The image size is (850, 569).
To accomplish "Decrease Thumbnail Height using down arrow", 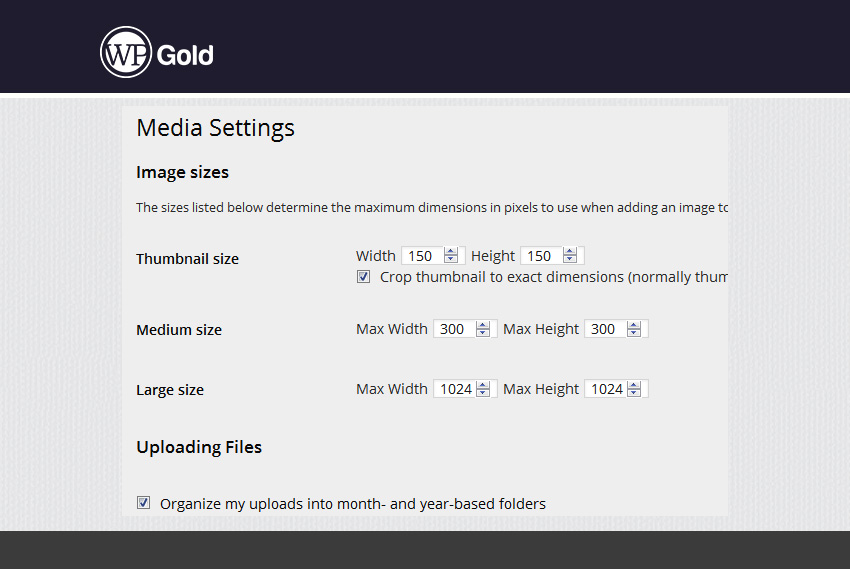I will click(570, 260).
